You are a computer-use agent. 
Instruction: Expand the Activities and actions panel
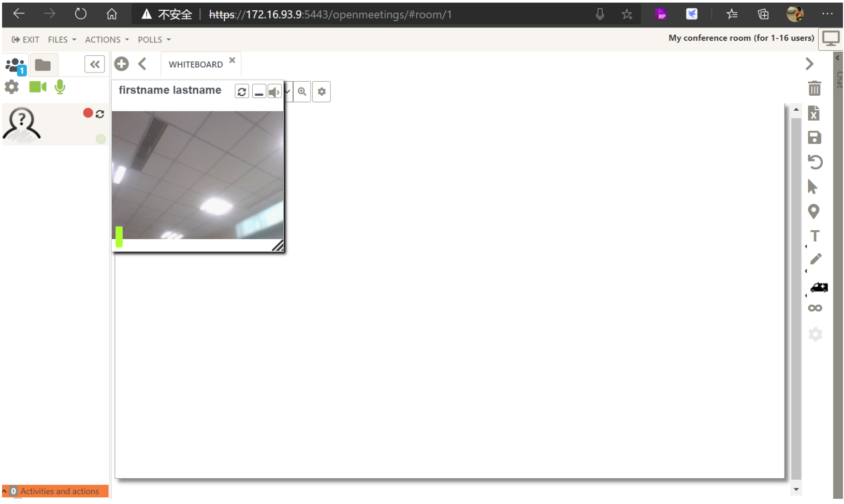click(55, 491)
